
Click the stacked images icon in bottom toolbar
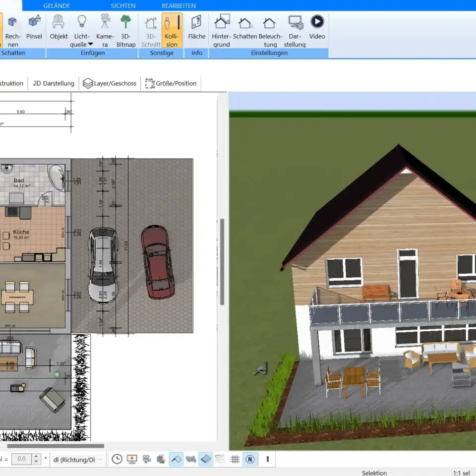click(161, 459)
